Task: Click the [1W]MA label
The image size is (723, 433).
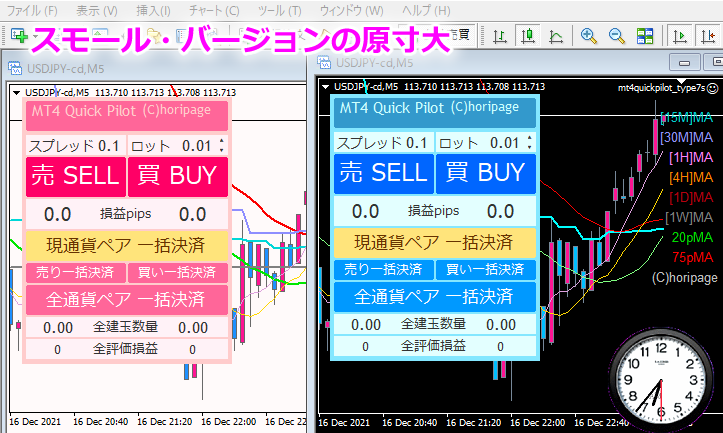Action: 689,217
